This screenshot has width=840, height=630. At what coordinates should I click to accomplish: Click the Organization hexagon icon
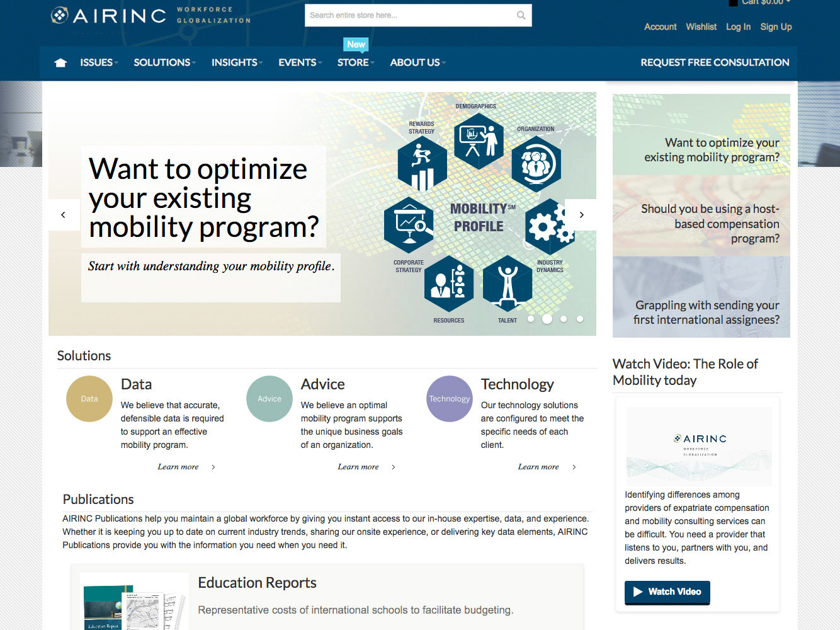pos(536,164)
